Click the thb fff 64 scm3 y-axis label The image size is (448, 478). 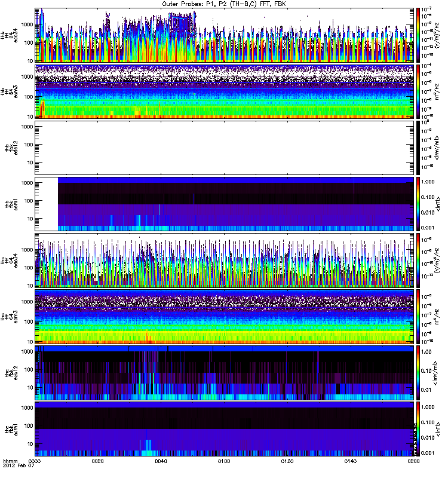coord(9,91)
